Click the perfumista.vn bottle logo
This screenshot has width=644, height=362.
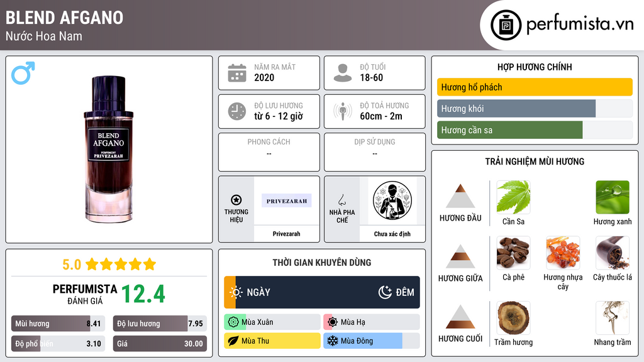[x=506, y=25]
